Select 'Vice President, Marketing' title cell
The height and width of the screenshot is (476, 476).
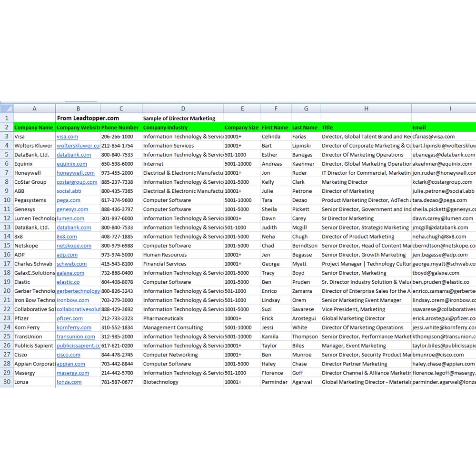(x=367, y=309)
